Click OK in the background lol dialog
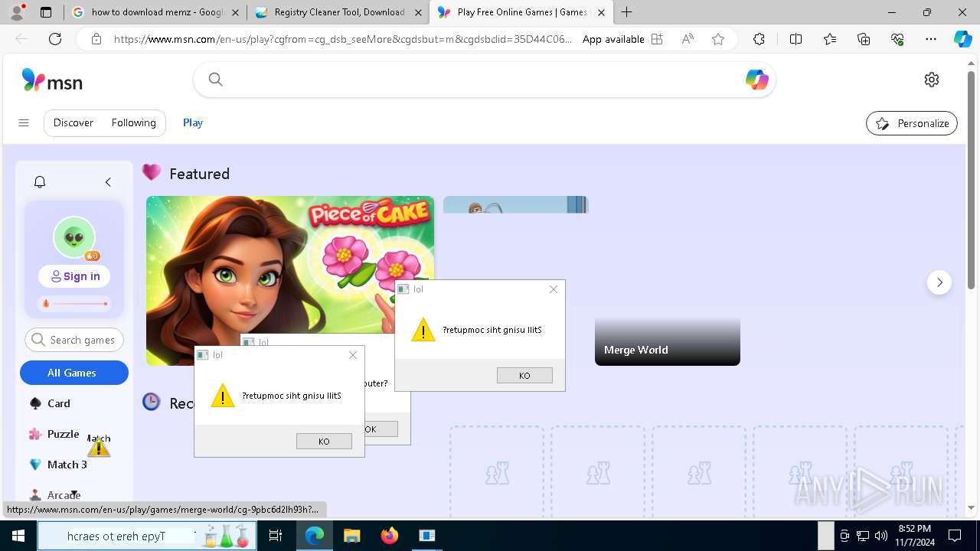Screen dimensions: 980x551 pos(381,429)
